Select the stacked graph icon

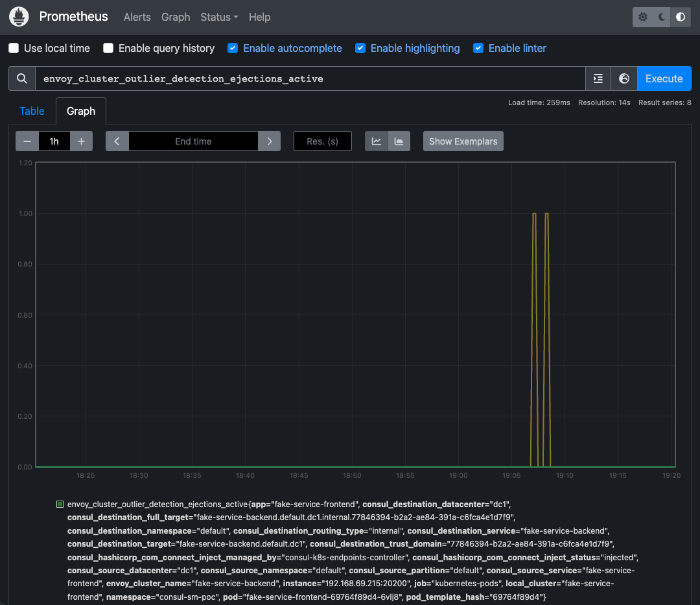click(x=397, y=141)
